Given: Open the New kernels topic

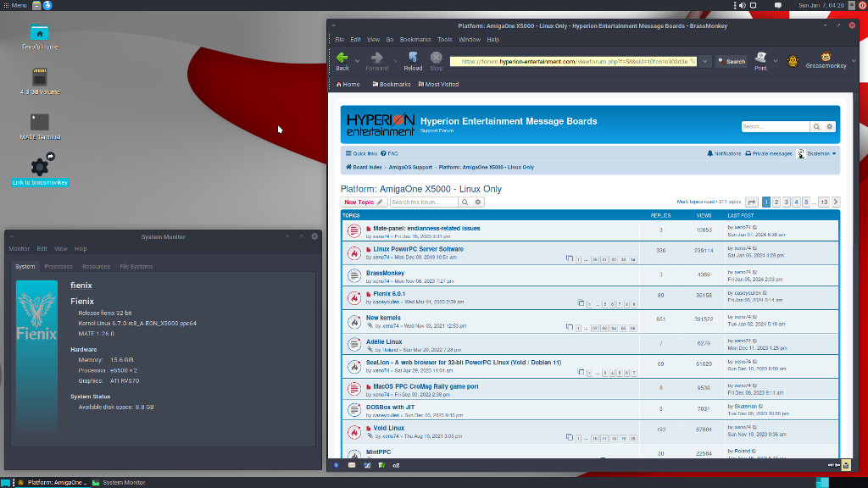Looking at the screenshot, I should click(x=383, y=319).
